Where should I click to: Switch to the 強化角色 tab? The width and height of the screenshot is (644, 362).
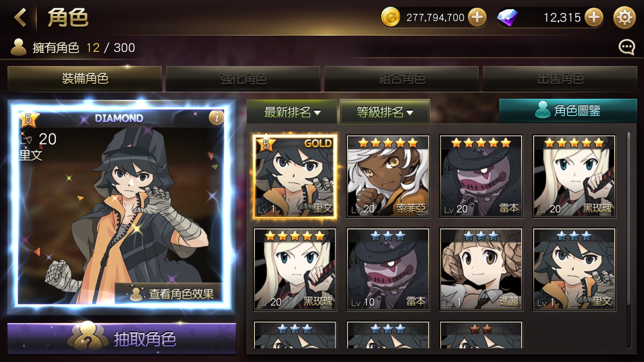click(x=243, y=79)
